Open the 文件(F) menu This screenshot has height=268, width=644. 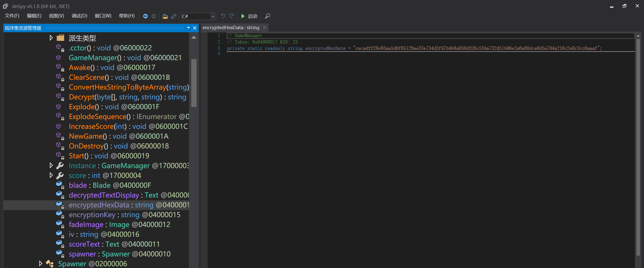click(12, 16)
